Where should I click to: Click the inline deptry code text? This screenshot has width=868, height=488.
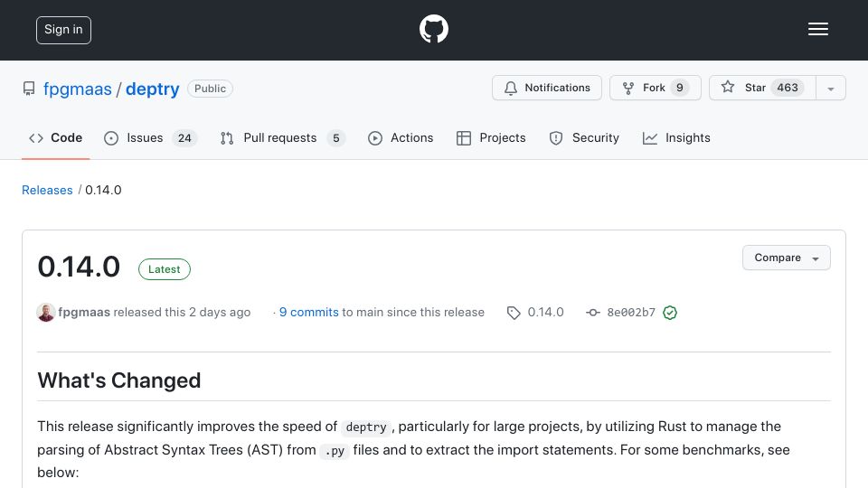366,427
